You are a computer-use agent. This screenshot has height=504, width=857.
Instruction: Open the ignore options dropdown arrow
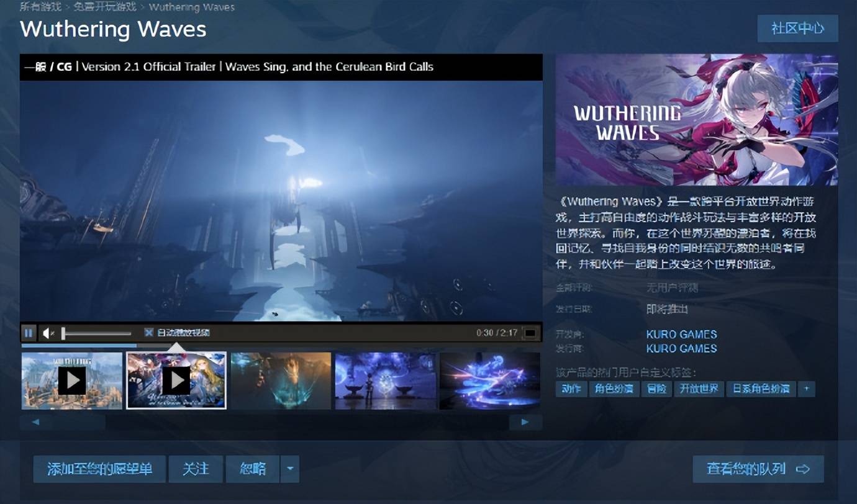point(289,469)
